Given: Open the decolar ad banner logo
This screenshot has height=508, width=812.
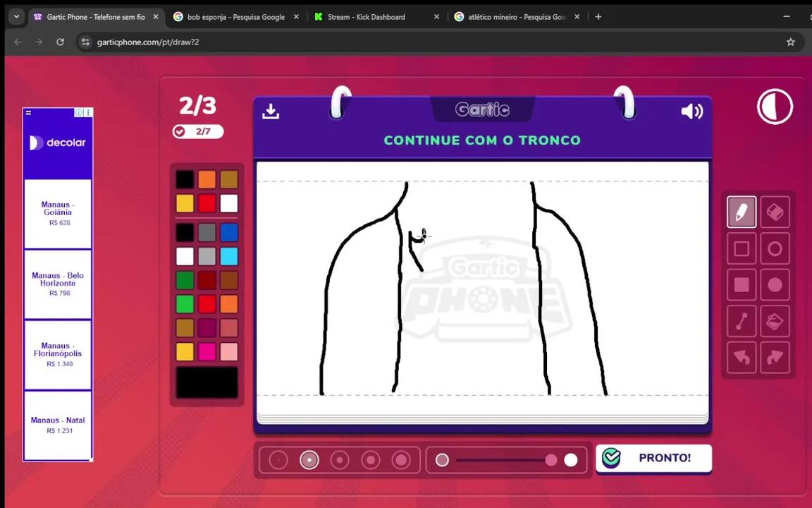Looking at the screenshot, I should click(x=58, y=143).
